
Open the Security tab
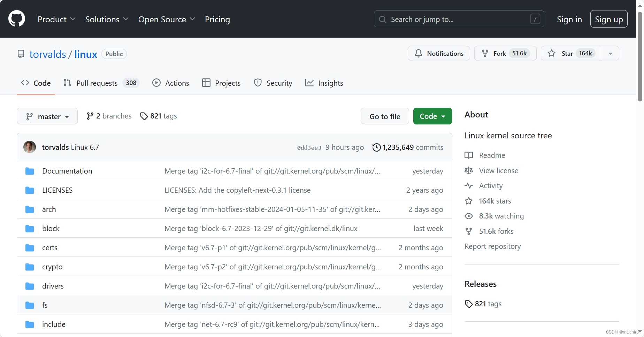tap(273, 83)
